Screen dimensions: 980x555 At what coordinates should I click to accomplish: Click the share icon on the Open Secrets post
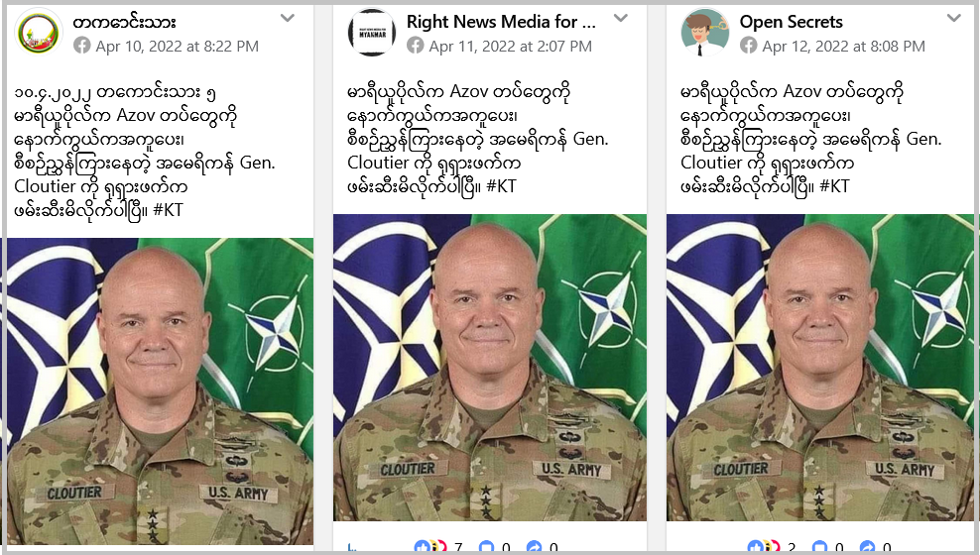tap(868, 547)
